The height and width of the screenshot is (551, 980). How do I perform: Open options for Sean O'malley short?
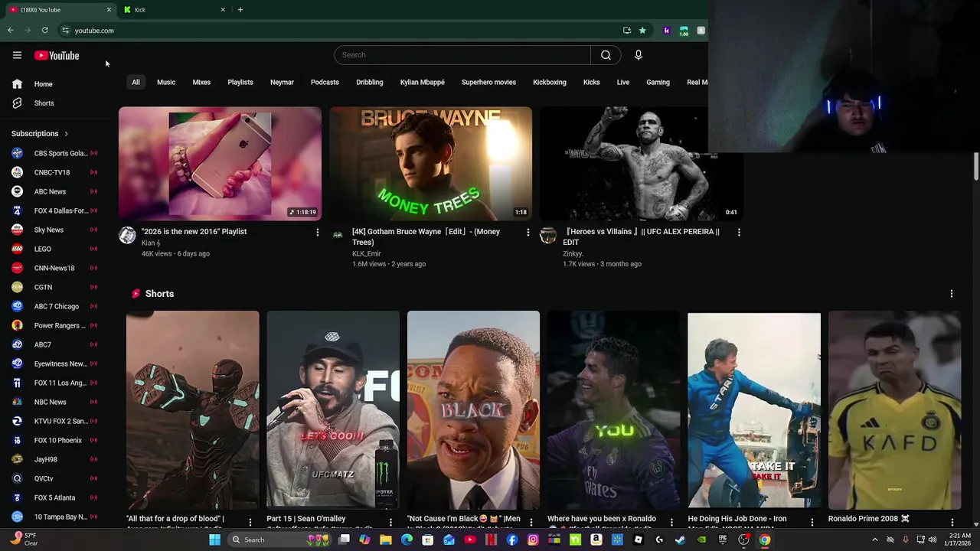tap(390, 522)
